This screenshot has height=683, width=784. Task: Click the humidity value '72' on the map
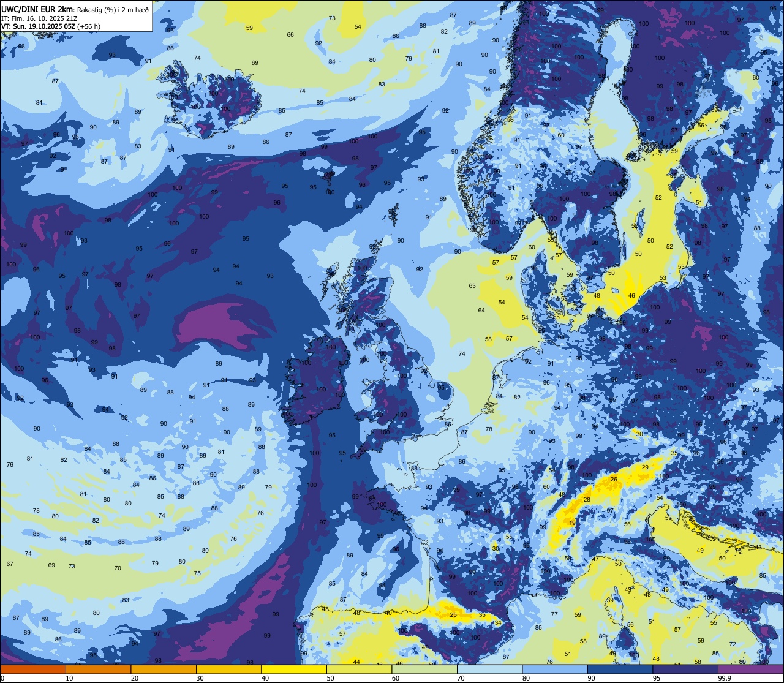click(733, 644)
